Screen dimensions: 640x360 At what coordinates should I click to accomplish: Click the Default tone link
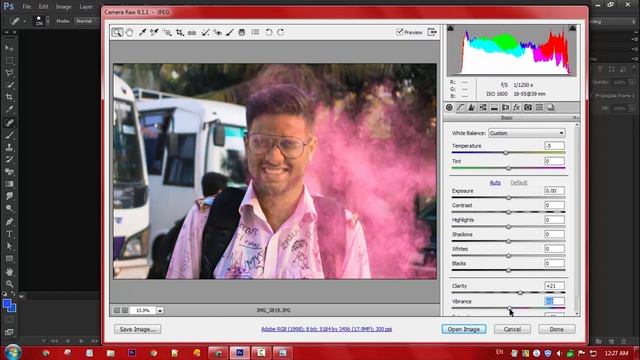click(519, 182)
